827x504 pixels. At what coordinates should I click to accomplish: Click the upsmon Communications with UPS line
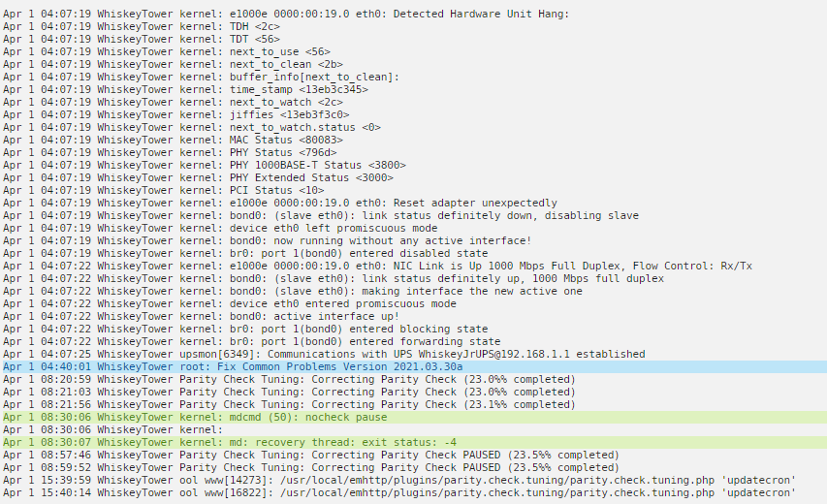tap(324, 354)
